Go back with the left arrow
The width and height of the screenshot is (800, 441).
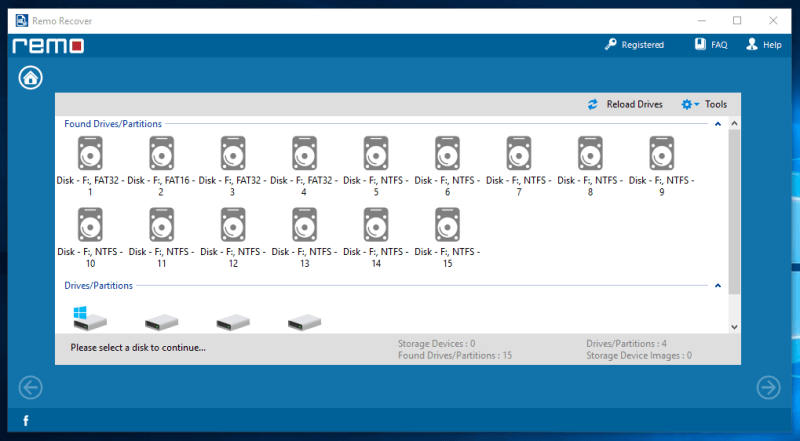(x=31, y=387)
